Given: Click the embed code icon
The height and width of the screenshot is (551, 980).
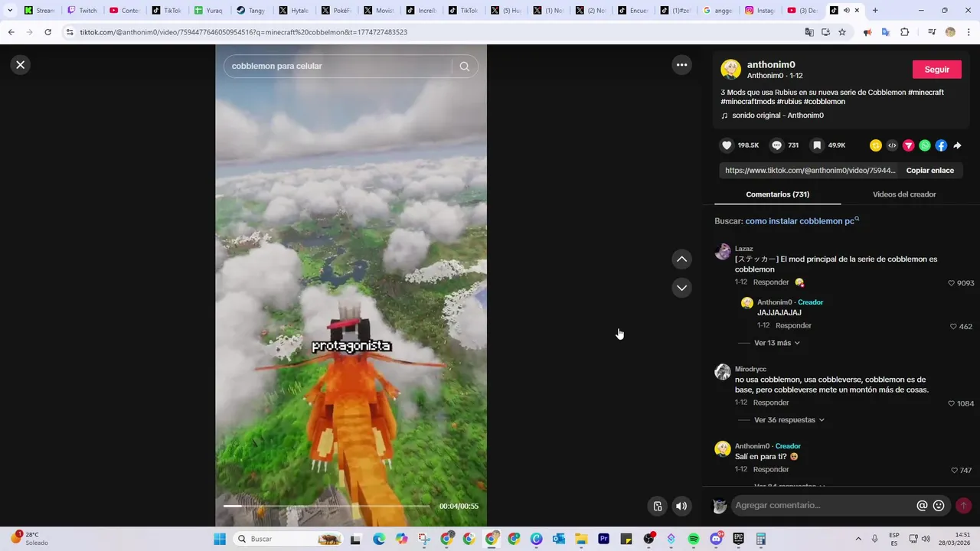Looking at the screenshot, I should pyautogui.click(x=892, y=145).
